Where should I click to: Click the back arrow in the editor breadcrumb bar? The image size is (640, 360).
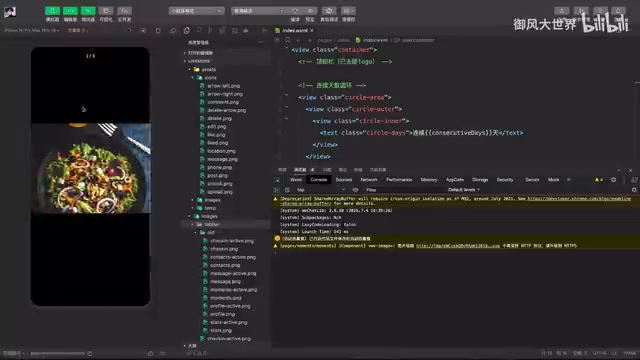point(298,40)
